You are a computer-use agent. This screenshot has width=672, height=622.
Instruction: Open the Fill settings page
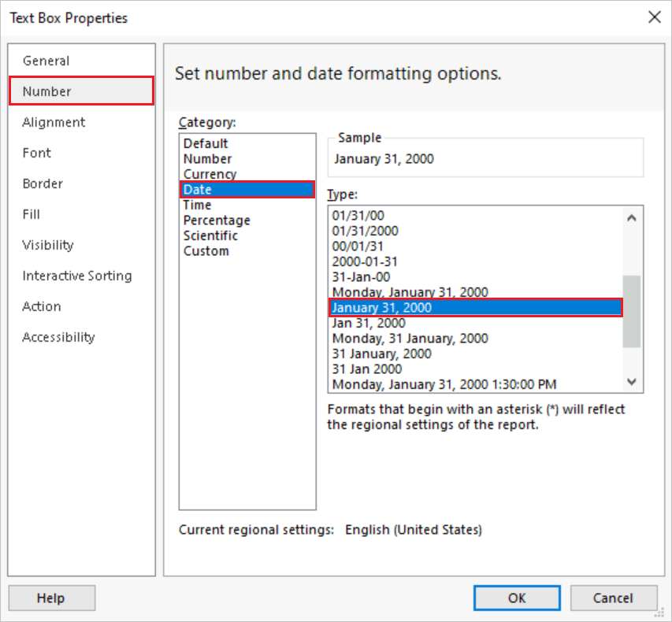(x=31, y=214)
